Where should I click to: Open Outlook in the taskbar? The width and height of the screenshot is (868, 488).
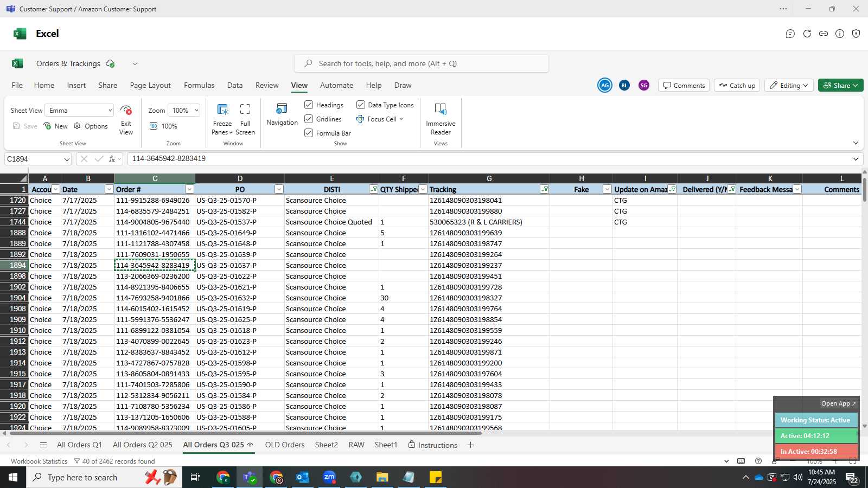tap(303, 477)
